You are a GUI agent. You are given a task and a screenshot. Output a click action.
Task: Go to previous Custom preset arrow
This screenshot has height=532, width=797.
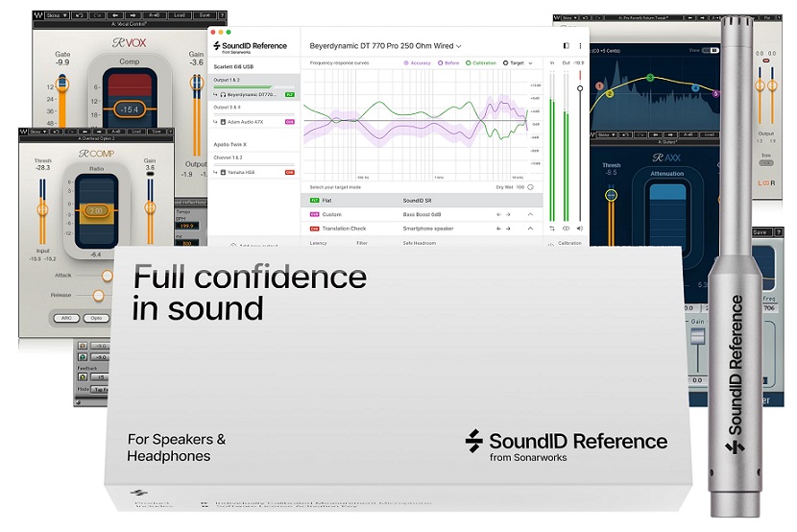click(x=498, y=214)
